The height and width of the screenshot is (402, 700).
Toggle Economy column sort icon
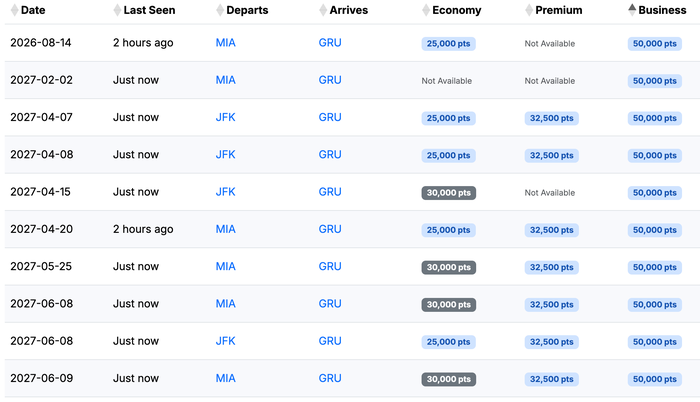[x=426, y=10]
